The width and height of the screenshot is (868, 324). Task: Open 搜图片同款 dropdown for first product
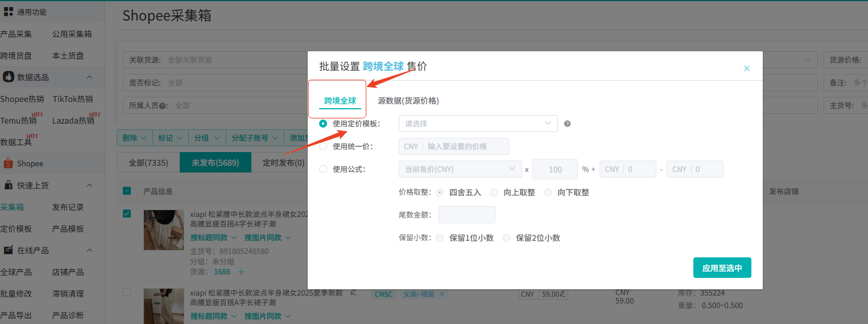tap(268, 237)
